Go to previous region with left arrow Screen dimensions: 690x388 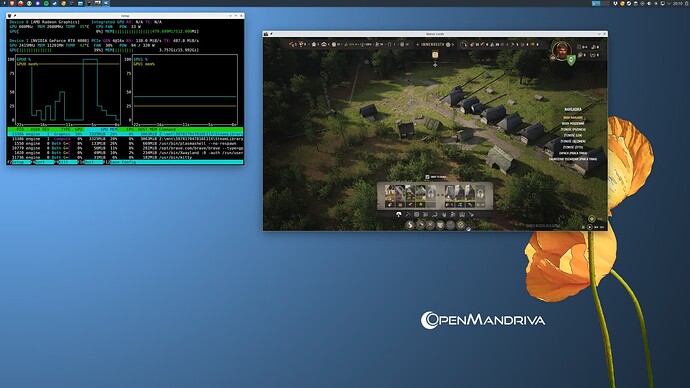(x=417, y=44)
